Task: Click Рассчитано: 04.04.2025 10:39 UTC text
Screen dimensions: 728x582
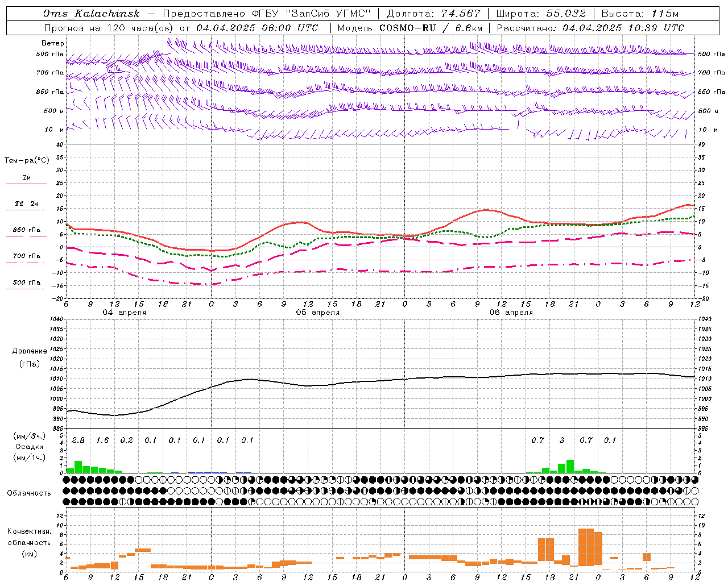Action: pyautogui.click(x=590, y=28)
